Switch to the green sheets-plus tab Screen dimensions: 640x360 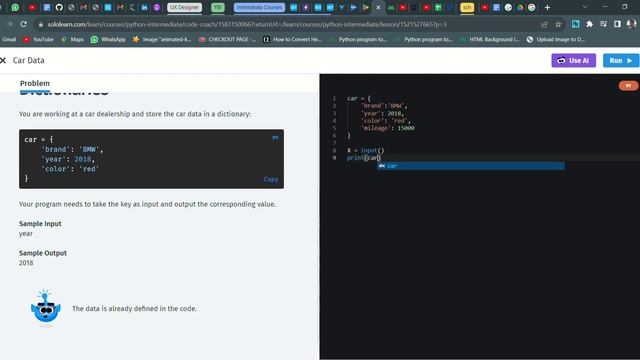[438, 7]
